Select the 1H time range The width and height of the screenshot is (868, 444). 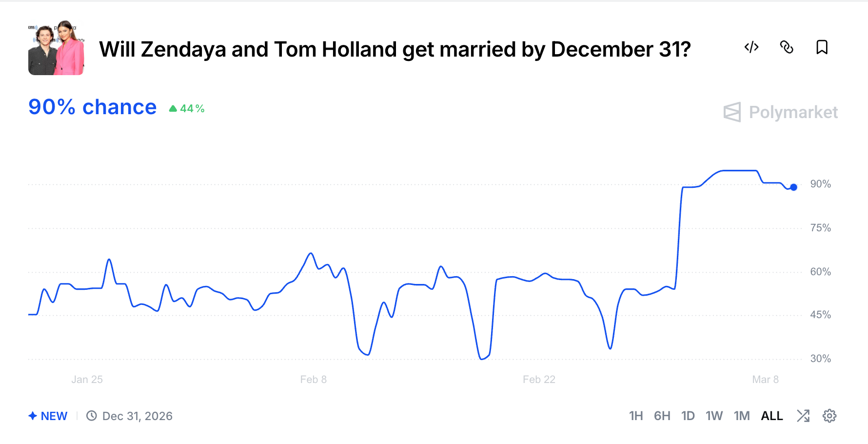(x=636, y=416)
